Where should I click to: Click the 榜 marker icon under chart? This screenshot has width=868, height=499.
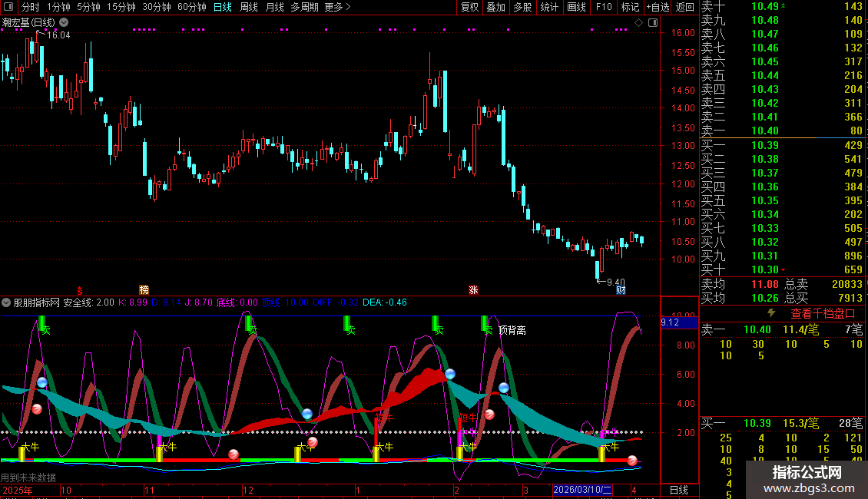pos(144,289)
